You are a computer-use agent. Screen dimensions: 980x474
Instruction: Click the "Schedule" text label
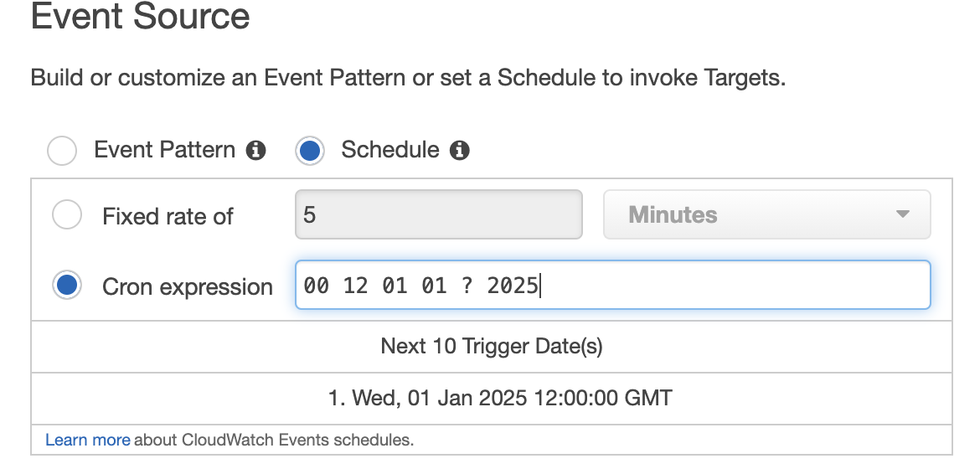[x=390, y=151]
